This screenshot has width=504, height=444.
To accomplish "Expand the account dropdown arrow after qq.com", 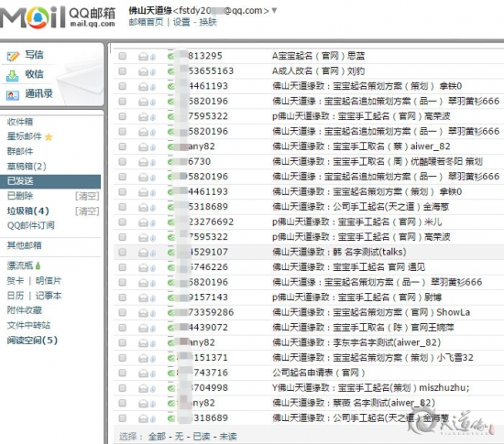I will 274,11.
